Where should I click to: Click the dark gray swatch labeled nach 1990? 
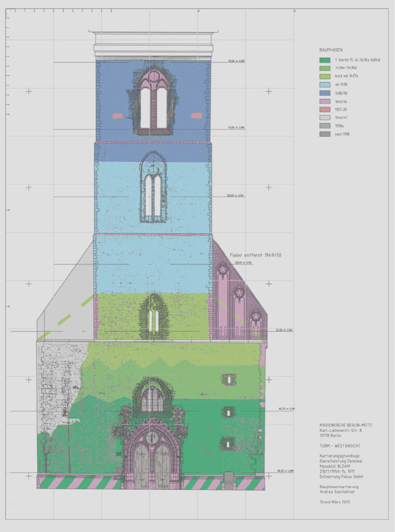click(x=324, y=134)
